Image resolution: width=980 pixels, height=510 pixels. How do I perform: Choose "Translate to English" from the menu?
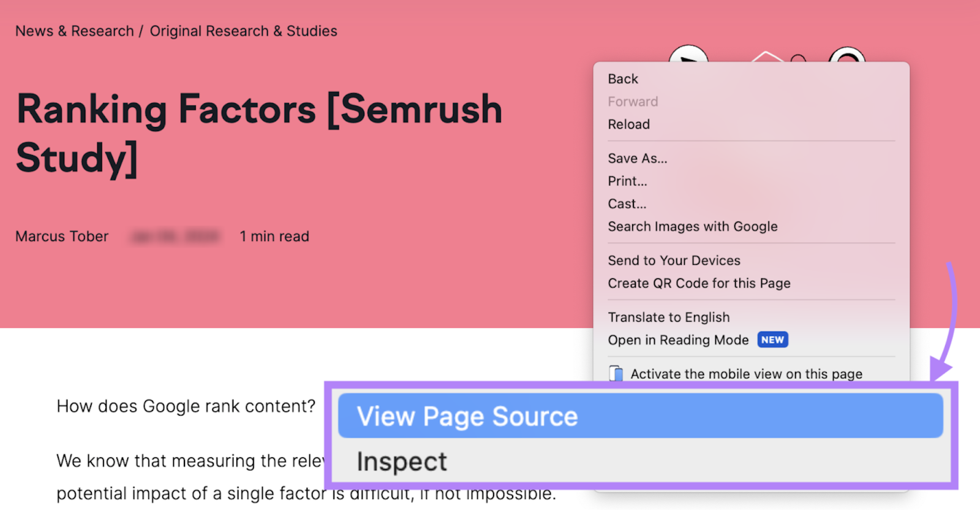tap(669, 317)
